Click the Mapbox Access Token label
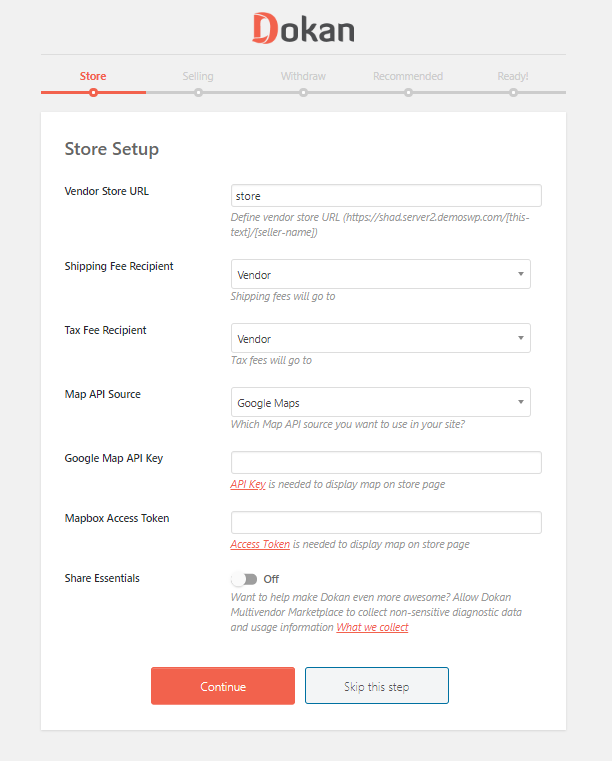Viewport: 612px width, 761px height. pos(117,518)
